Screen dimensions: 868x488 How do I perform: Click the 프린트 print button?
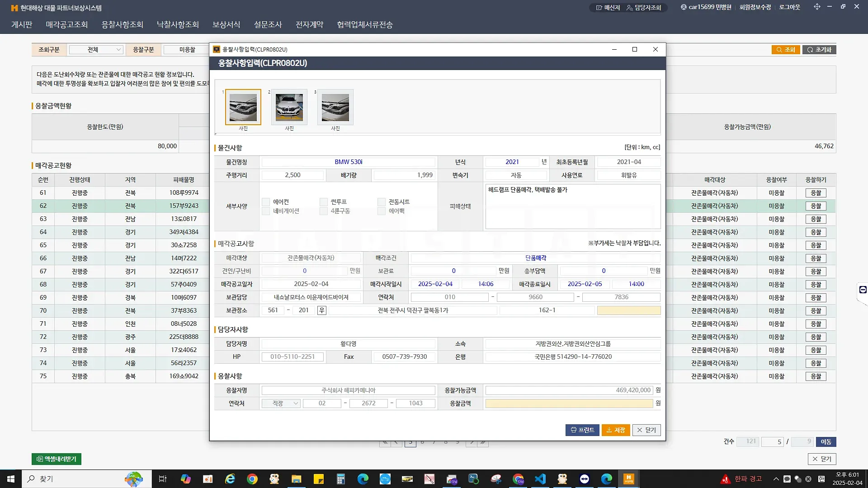pyautogui.click(x=582, y=430)
